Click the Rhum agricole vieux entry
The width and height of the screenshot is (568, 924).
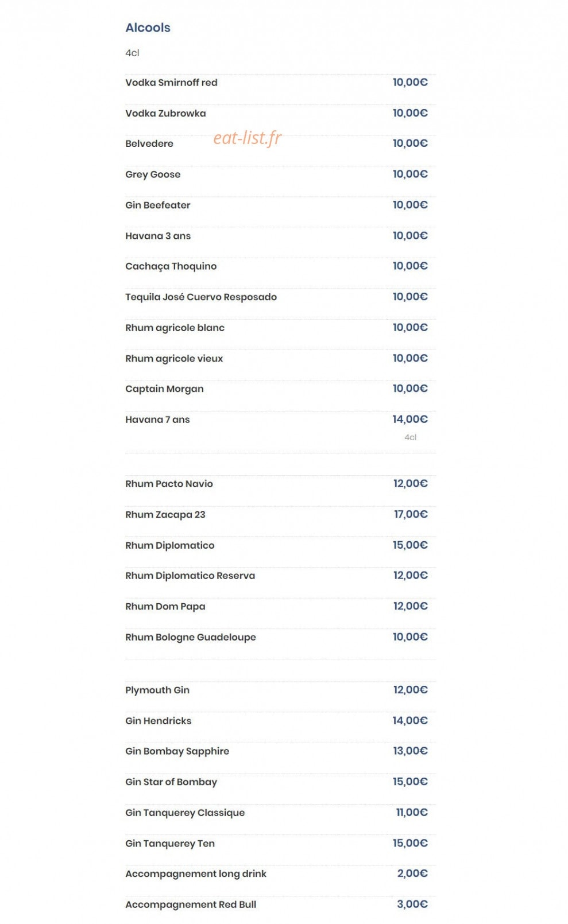[x=174, y=359]
